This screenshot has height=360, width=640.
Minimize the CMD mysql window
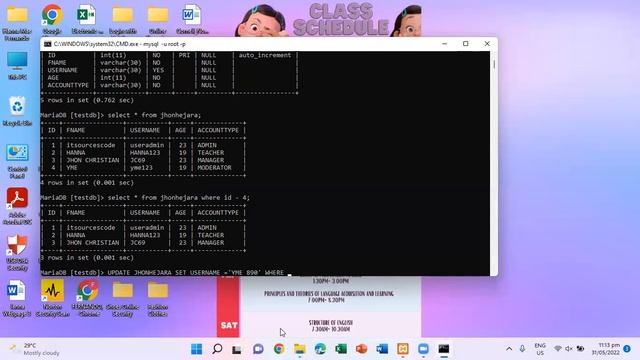pyautogui.click(x=444, y=44)
